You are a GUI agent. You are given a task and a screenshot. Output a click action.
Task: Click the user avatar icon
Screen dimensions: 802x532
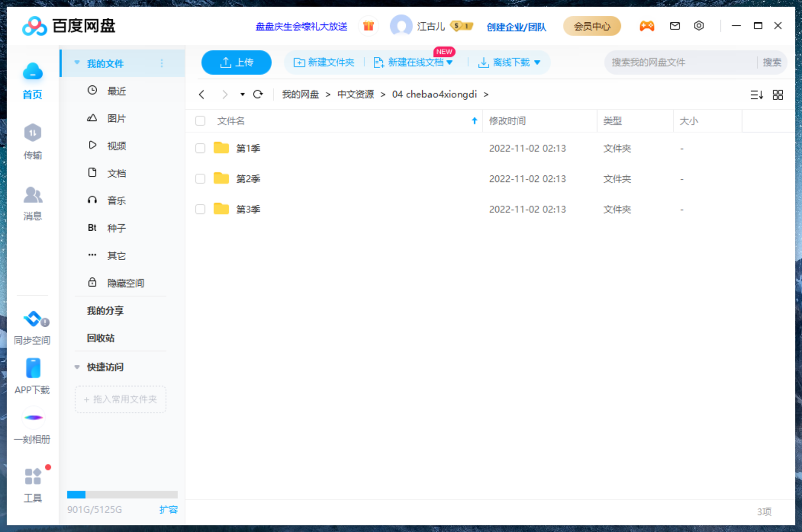click(401, 26)
